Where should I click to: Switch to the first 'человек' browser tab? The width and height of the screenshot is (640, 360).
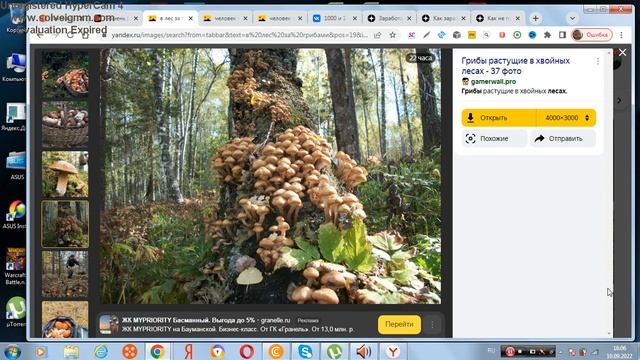(225, 18)
